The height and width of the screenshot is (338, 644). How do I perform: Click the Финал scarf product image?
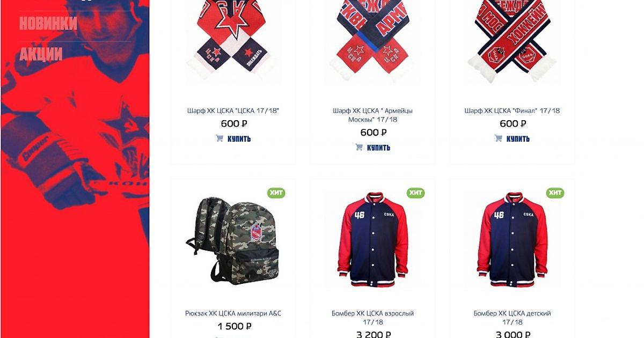coord(513,42)
